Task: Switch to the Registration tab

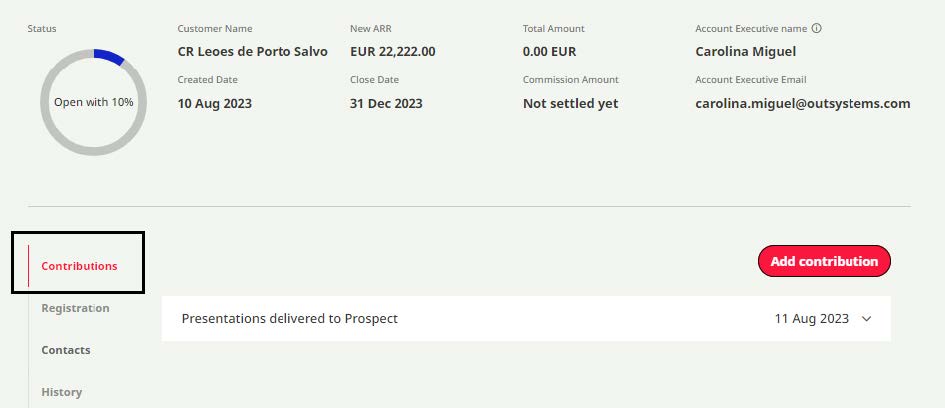Action: pyautogui.click(x=75, y=308)
